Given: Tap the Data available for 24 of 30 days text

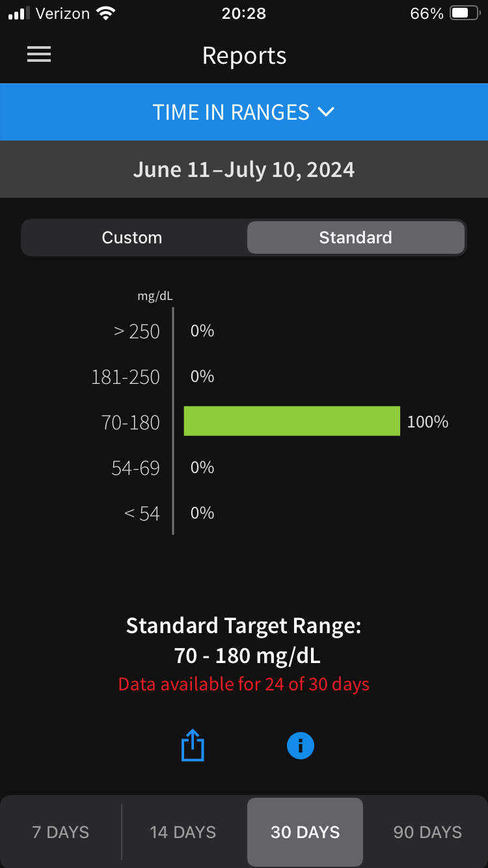Looking at the screenshot, I should pos(244,685).
